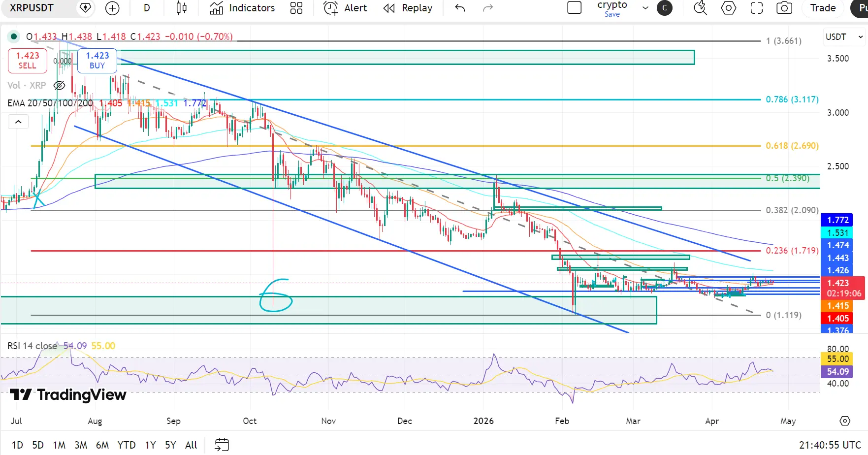Show All time range
868x455 pixels.
191,445
